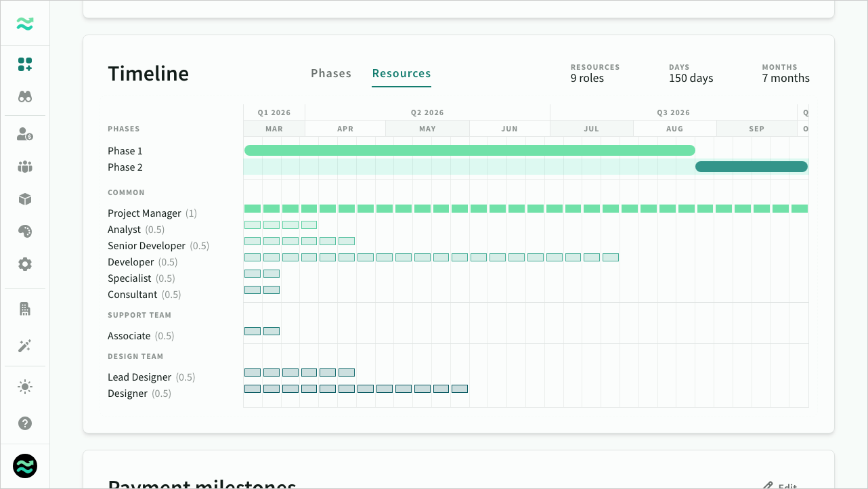Select the Resources tab

pos(402,73)
